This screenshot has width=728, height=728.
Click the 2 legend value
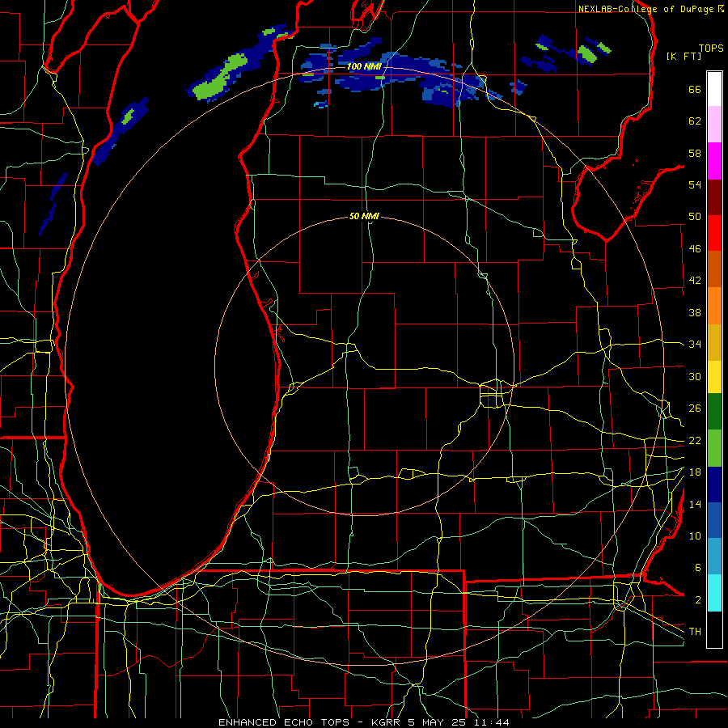[x=698, y=600]
